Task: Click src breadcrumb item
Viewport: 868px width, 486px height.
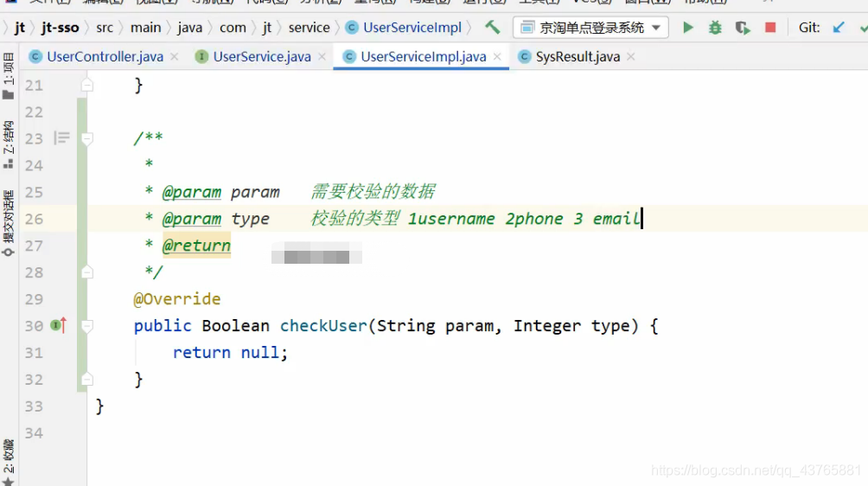Action: (x=104, y=27)
